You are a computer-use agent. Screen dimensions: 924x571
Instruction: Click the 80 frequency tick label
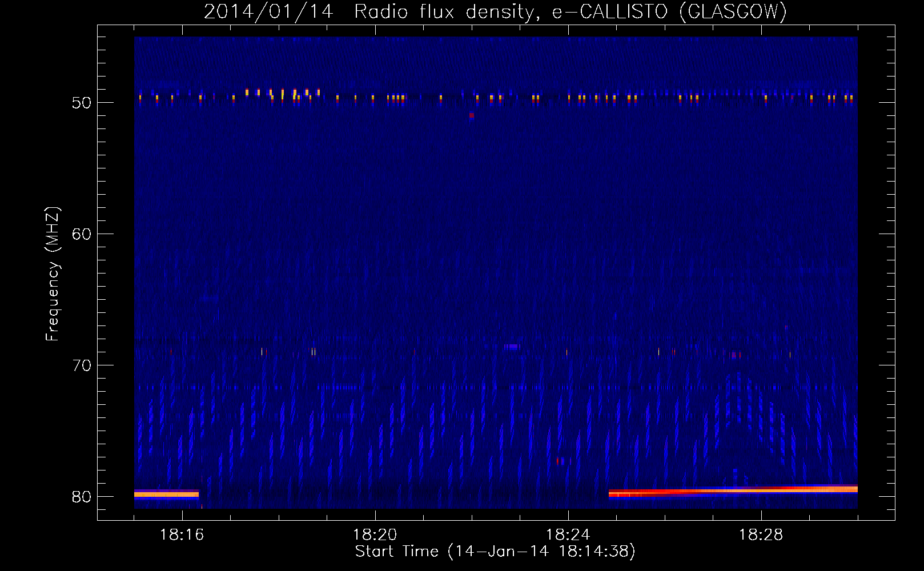pos(82,497)
